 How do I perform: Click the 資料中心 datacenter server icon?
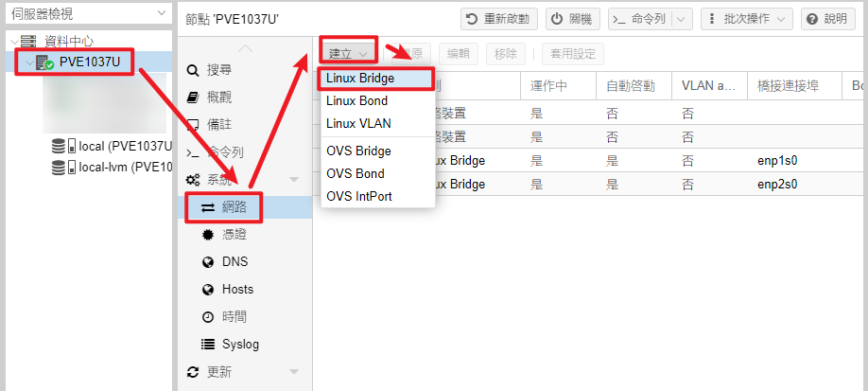[x=30, y=42]
